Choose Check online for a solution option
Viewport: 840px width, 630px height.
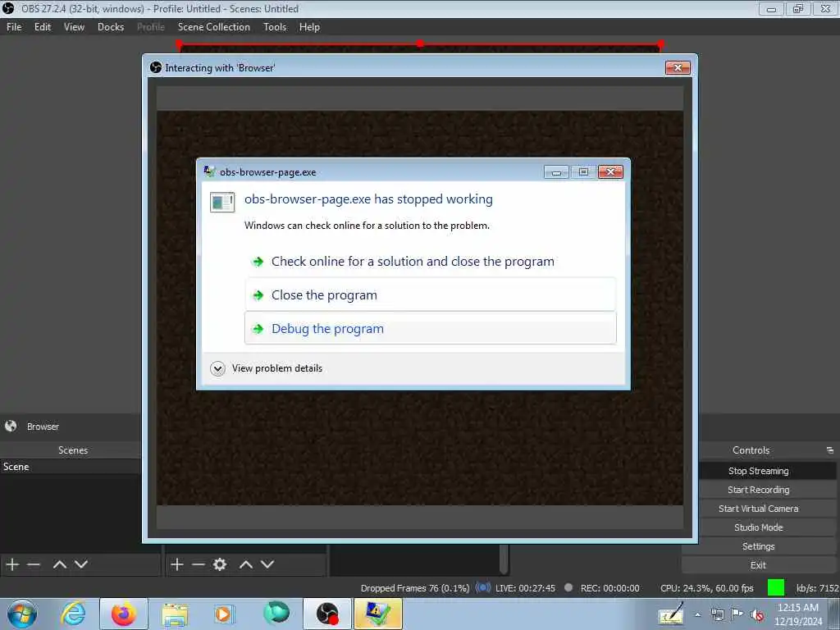click(x=430, y=262)
